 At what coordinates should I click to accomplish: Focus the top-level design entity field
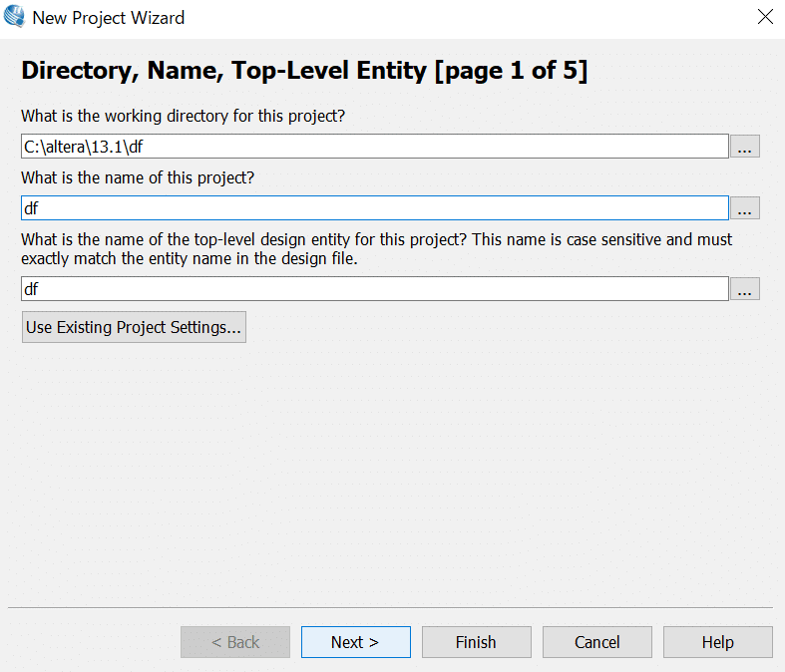[374, 289]
